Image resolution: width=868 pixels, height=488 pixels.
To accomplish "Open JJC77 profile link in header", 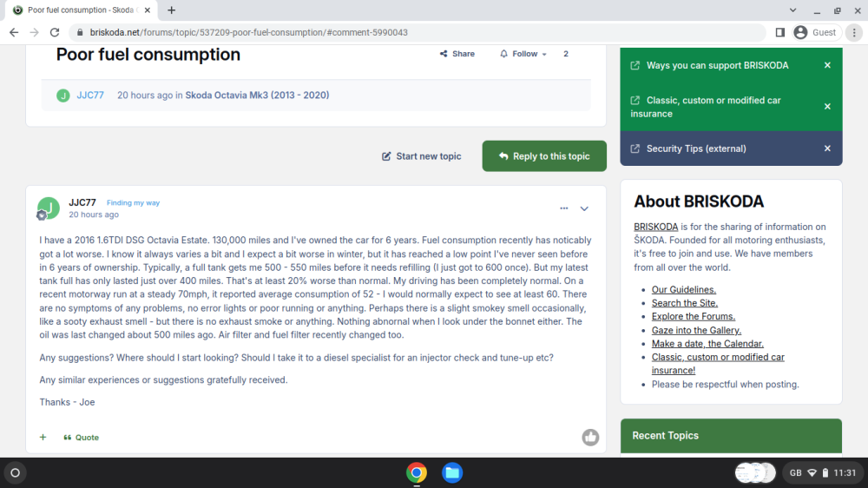I will (90, 96).
